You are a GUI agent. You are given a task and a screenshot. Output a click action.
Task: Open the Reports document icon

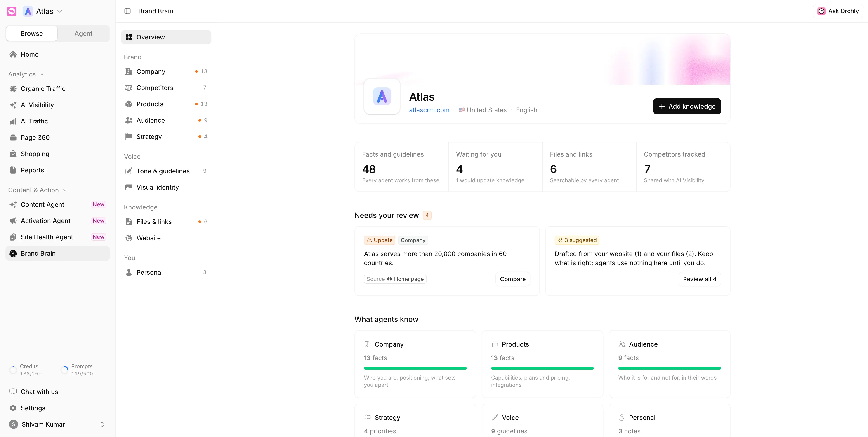click(13, 170)
